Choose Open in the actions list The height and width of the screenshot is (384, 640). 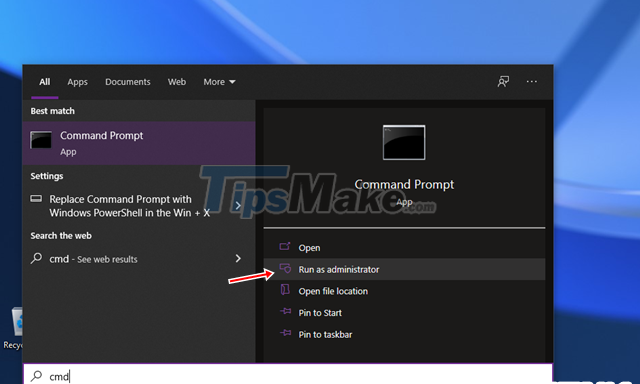404,248
